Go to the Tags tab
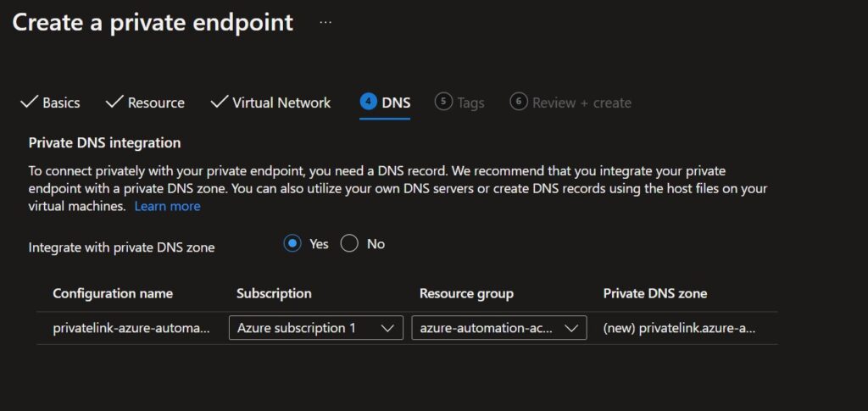 pyautogui.click(x=459, y=103)
